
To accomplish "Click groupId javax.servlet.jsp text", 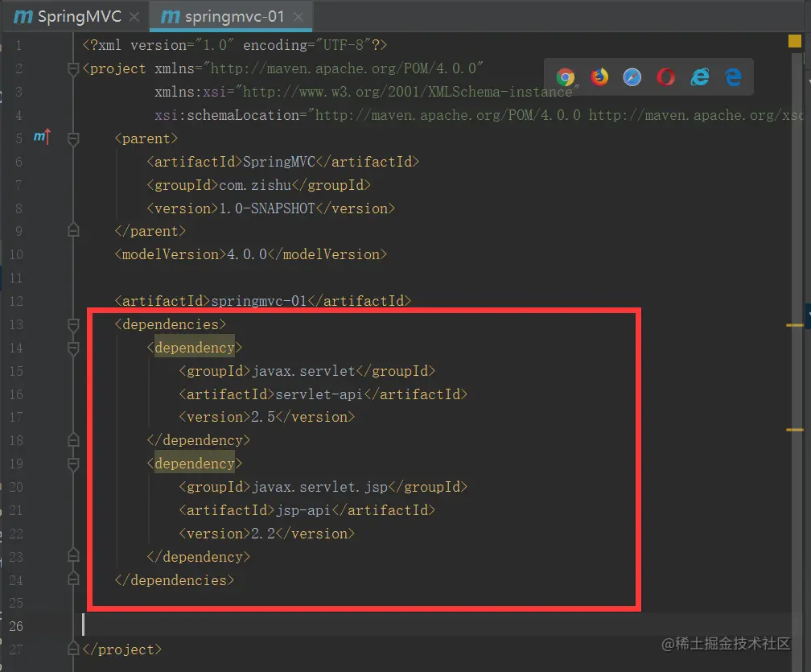I will [319, 487].
